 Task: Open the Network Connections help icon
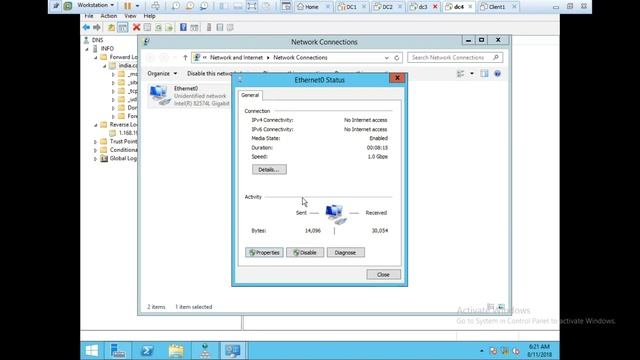[x=497, y=74]
